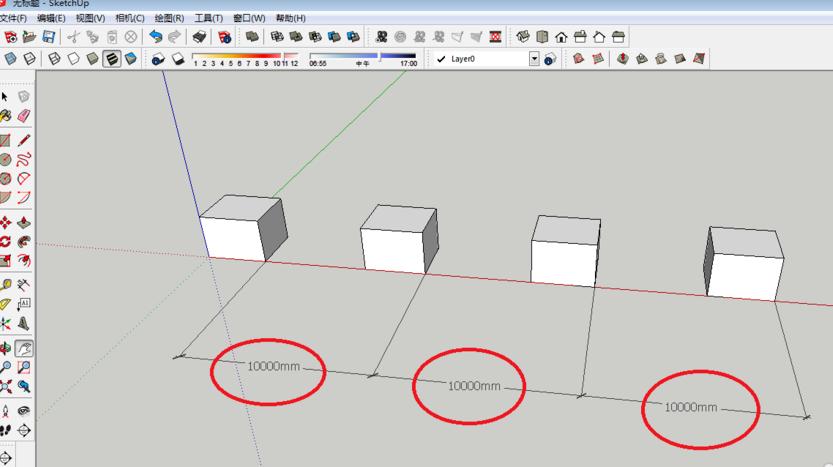Select the Text label tool
The width and height of the screenshot is (833, 467).
click(x=23, y=304)
